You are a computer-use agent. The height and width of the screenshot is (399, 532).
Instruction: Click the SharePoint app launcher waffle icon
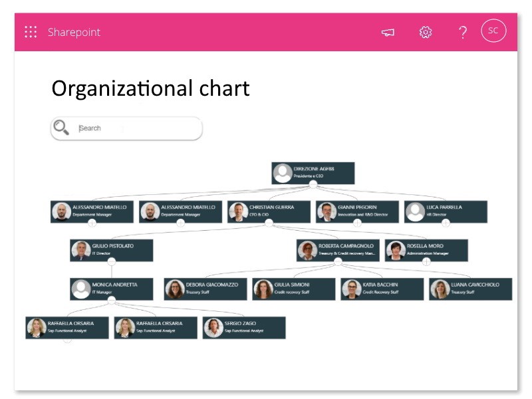click(29, 32)
